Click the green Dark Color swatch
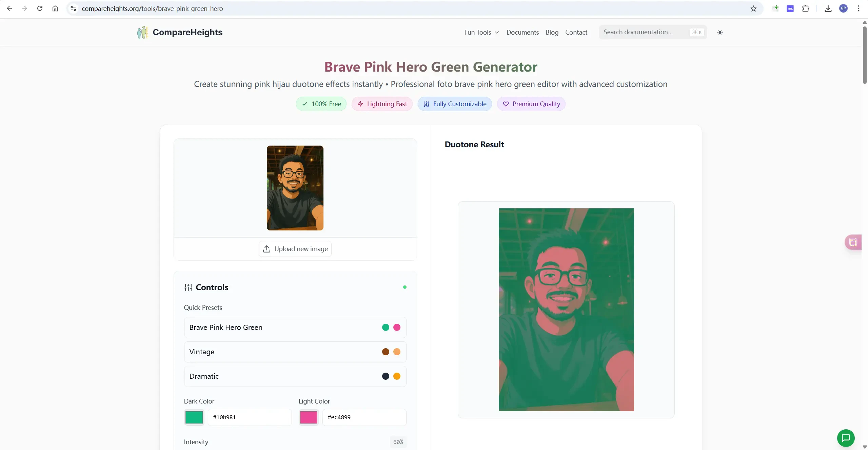The image size is (868, 450). 194,417
